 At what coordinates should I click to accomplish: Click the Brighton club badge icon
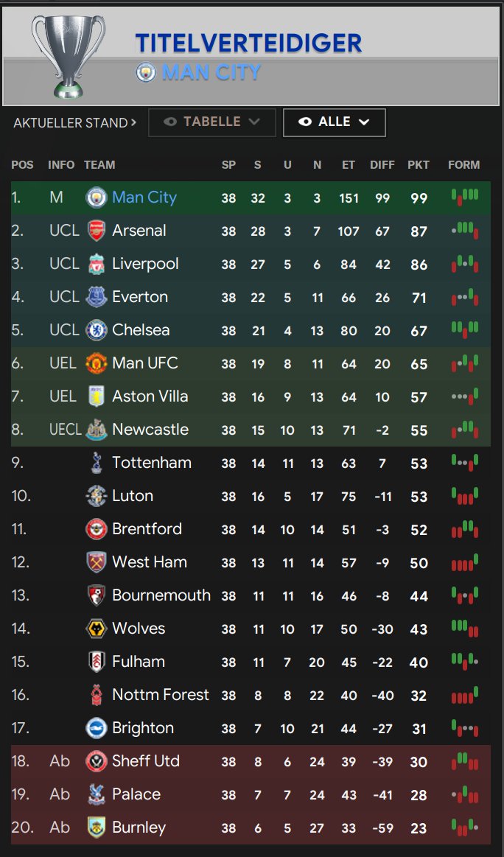(96, 728)
